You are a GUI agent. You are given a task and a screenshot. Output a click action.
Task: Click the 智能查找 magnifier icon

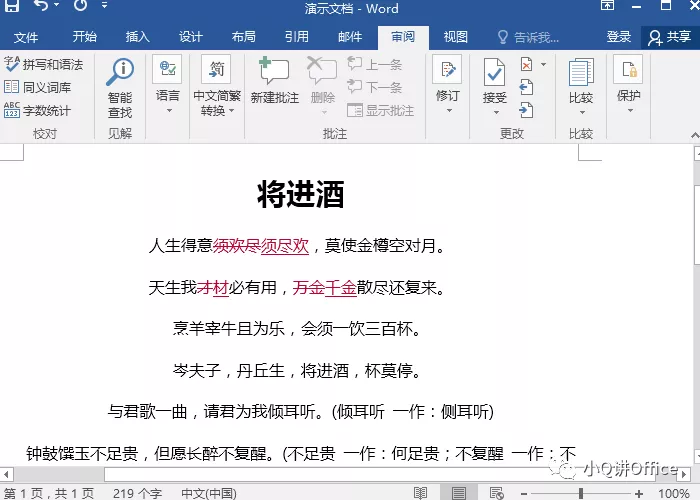[120, 71]
